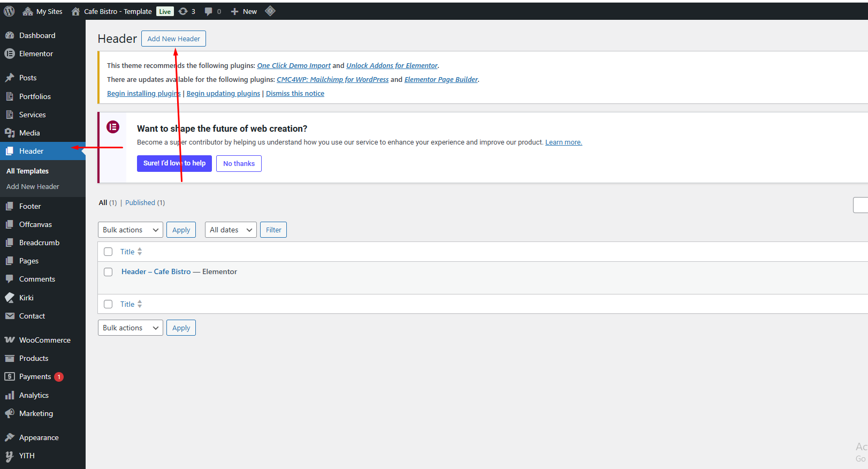Click the Elementor sidebar icon
This screenshot has width=868, height=469.
(10, 54)
